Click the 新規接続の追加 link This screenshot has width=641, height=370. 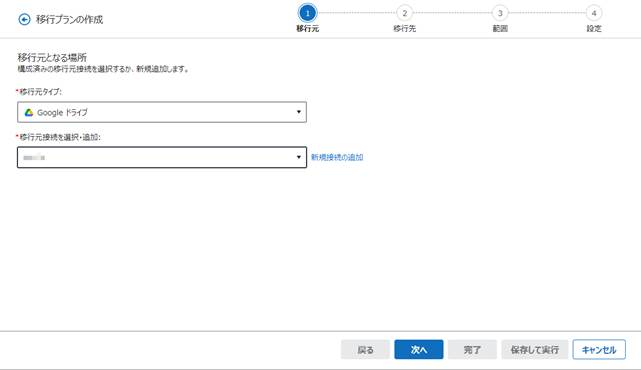[337, 157]
